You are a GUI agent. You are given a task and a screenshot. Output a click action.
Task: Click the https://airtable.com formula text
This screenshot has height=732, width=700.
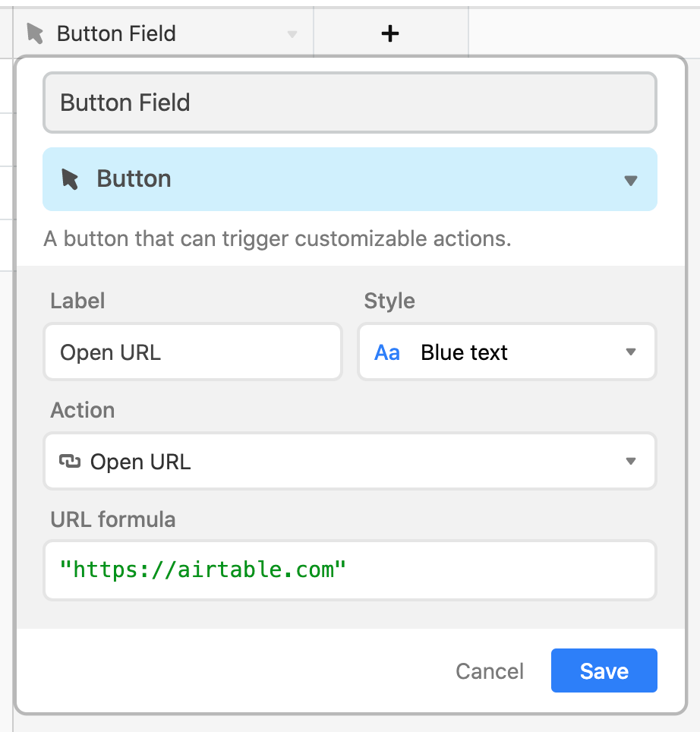[x=203, y=570]
